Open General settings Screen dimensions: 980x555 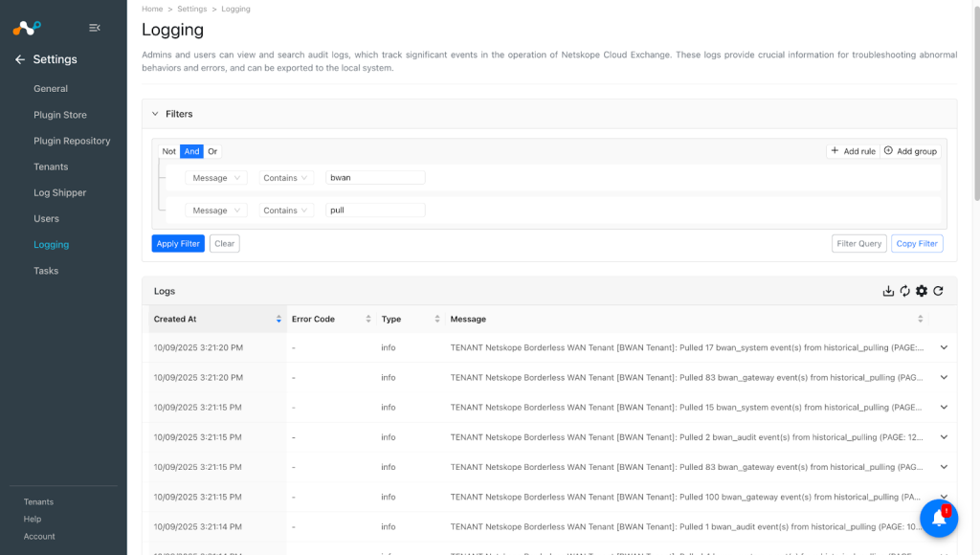click(x=51, y=89)
